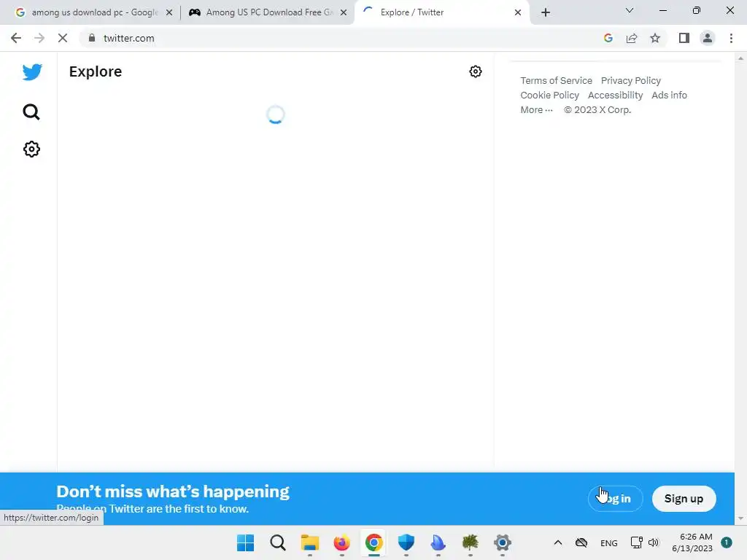The width and height of the screenshot is (747, 560).
Task: Launch Firefox from taskbar
Action: pos(341,542)
